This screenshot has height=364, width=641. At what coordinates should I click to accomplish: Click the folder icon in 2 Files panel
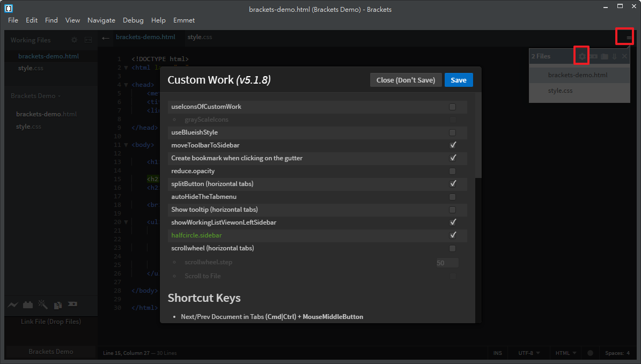click(x=604, y=56)
